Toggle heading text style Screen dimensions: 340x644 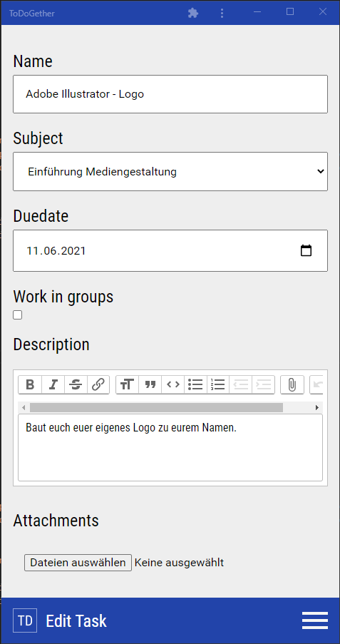[128, 385]
